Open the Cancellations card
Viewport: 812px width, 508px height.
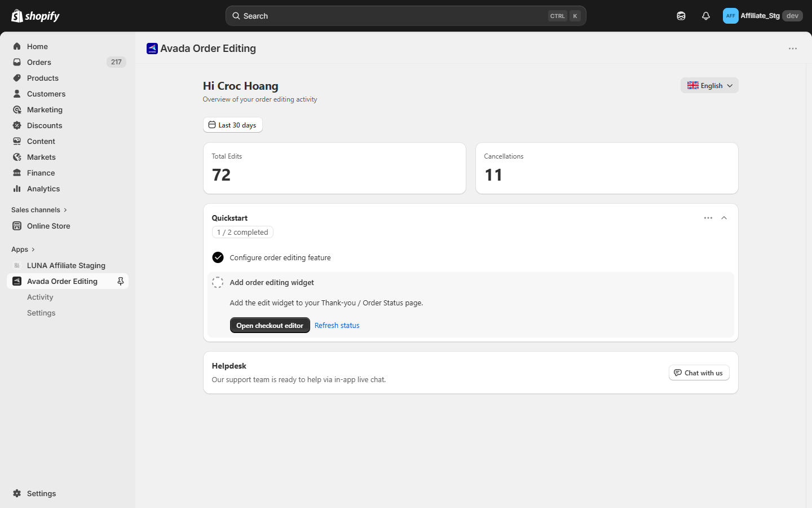click(x=607, y=168)
